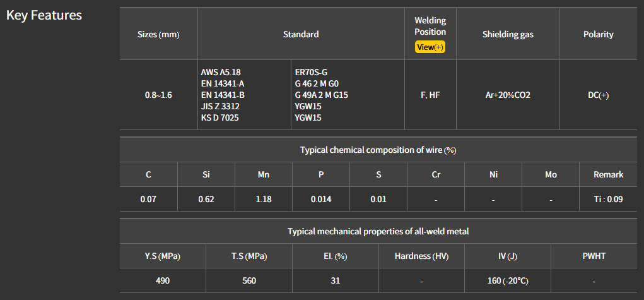The height and width of the screenshot is (300, 644).
Task: Select the JIS Z 3312 standard entry
Action: click(220, 107)
